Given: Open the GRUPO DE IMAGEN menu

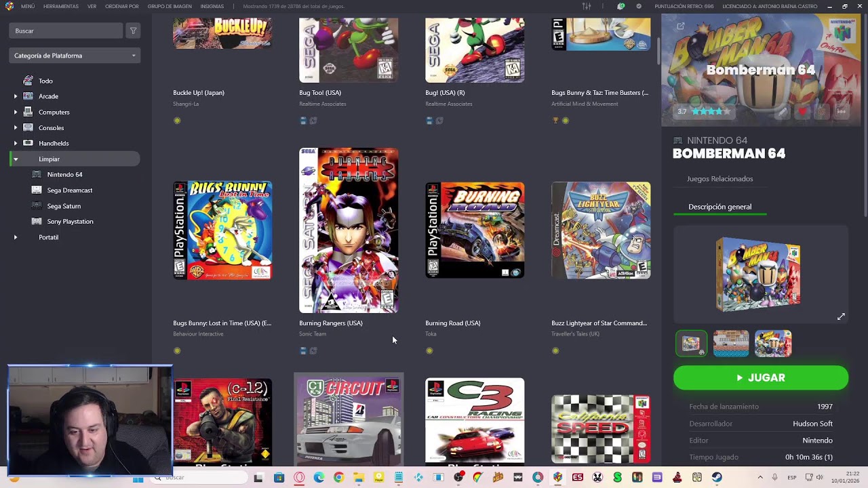Looking at the screenshot, I should click(x=170, y=6).
